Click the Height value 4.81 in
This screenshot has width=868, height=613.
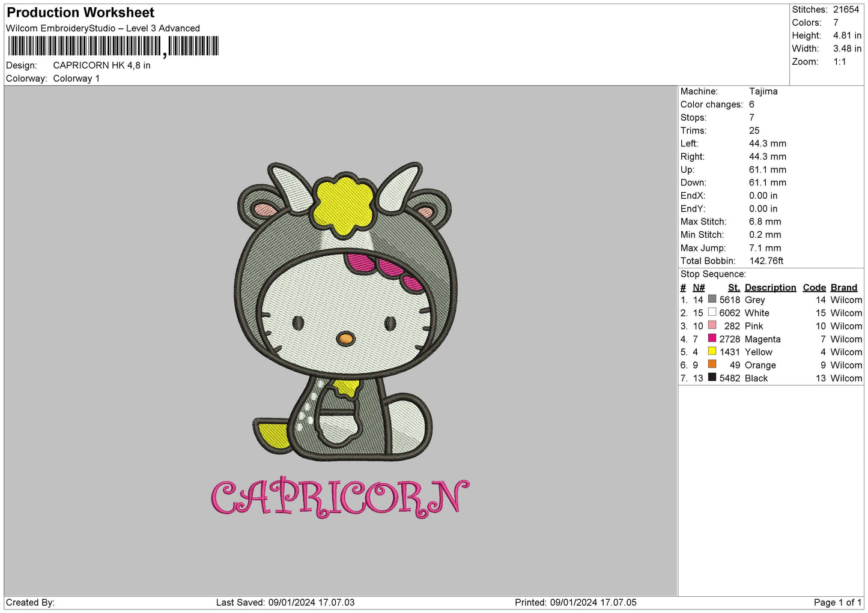847,36
